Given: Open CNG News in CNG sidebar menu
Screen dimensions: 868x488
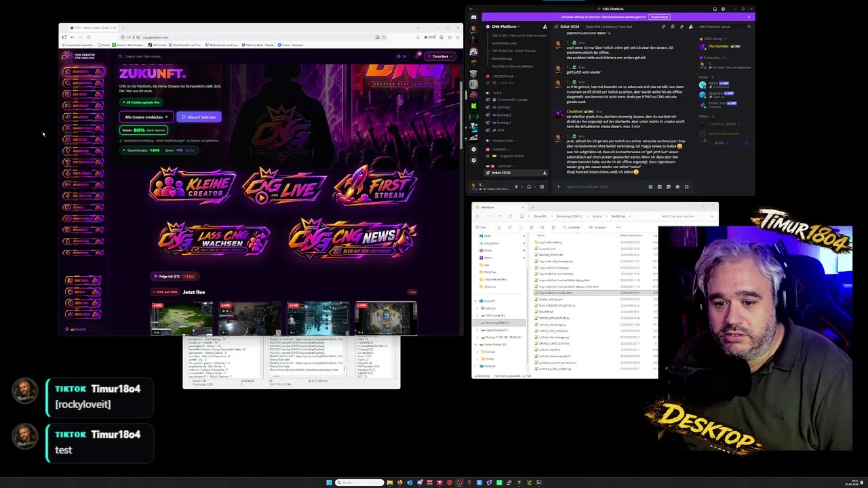Looking at the screenshot, I should (83, 94).
